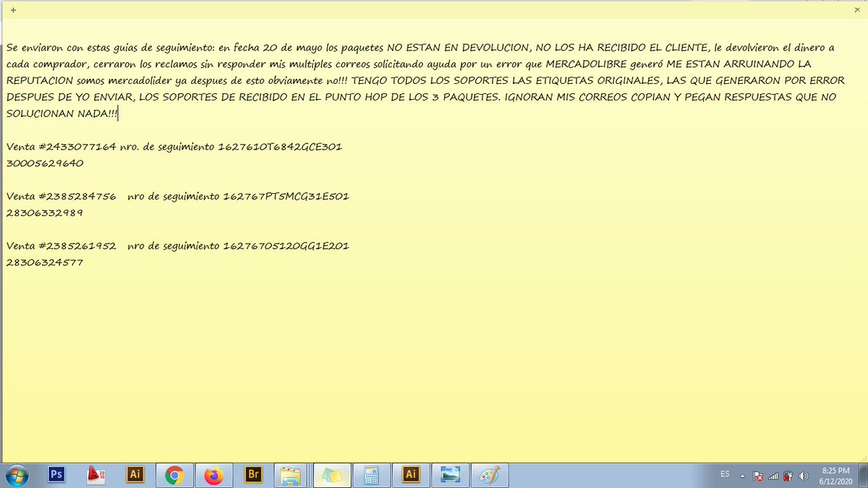Open the Calculator from the taskbar
Viewport: 868px width, 488px height.
(x=372, y=475)
